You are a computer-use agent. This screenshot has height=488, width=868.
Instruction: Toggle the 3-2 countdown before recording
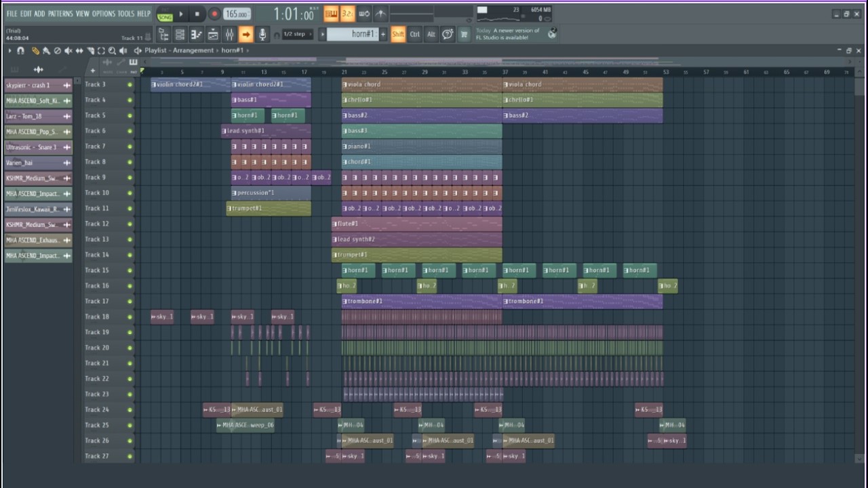point(347,14)
